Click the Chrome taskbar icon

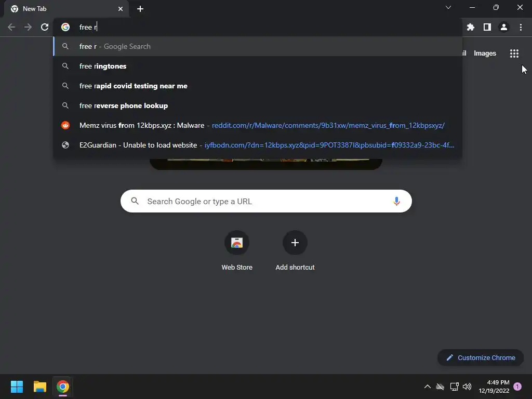pyautogui.click(x=63, y=387)
